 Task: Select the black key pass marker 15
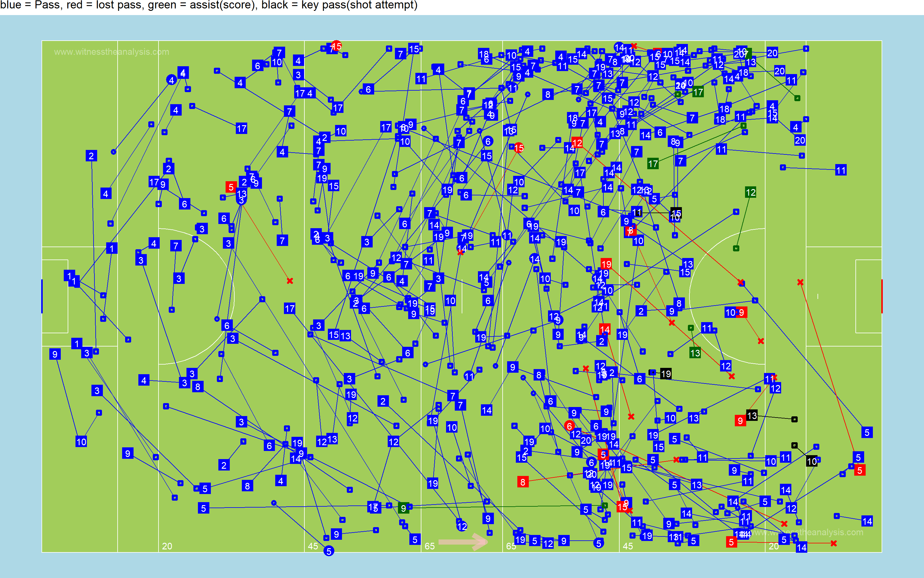click(676, 213)
